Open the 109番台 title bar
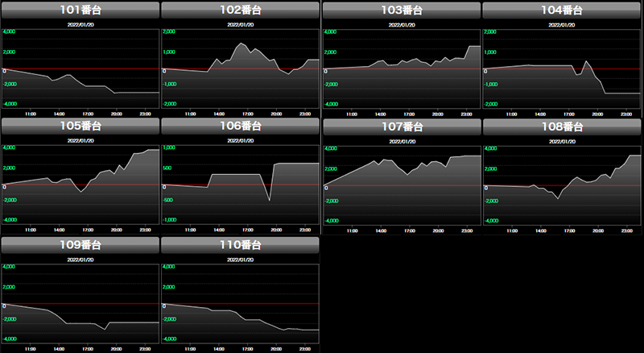644x353 pixels. (80, 244)
